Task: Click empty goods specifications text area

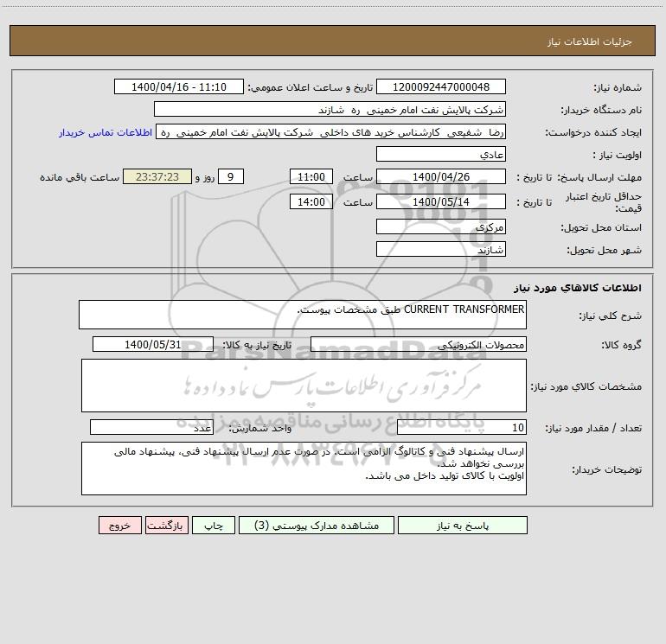Action: (304, 386)
